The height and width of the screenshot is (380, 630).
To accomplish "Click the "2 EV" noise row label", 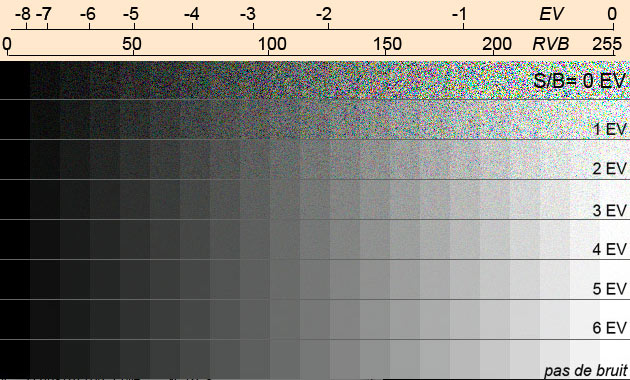I will point(610,168).
